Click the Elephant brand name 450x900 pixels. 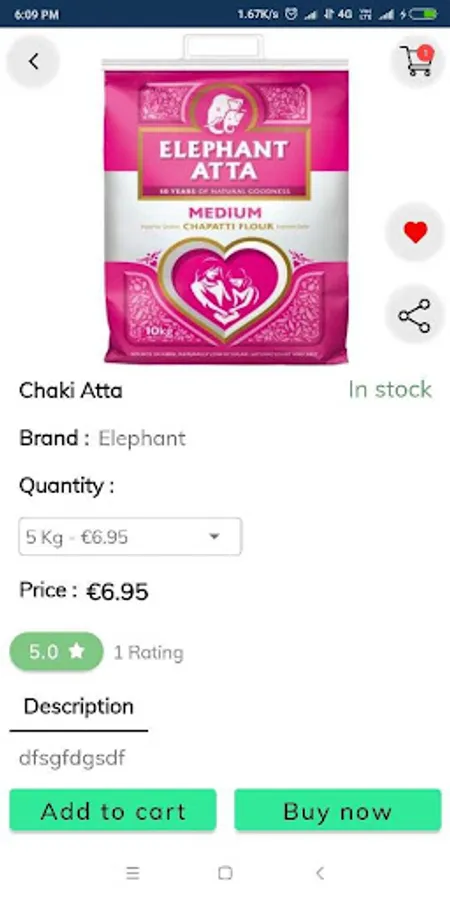tap(142, 439)
